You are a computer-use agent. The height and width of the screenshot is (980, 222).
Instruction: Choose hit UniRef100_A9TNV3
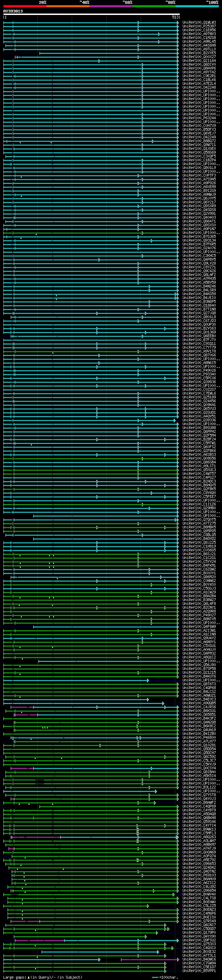click(199, 34)
